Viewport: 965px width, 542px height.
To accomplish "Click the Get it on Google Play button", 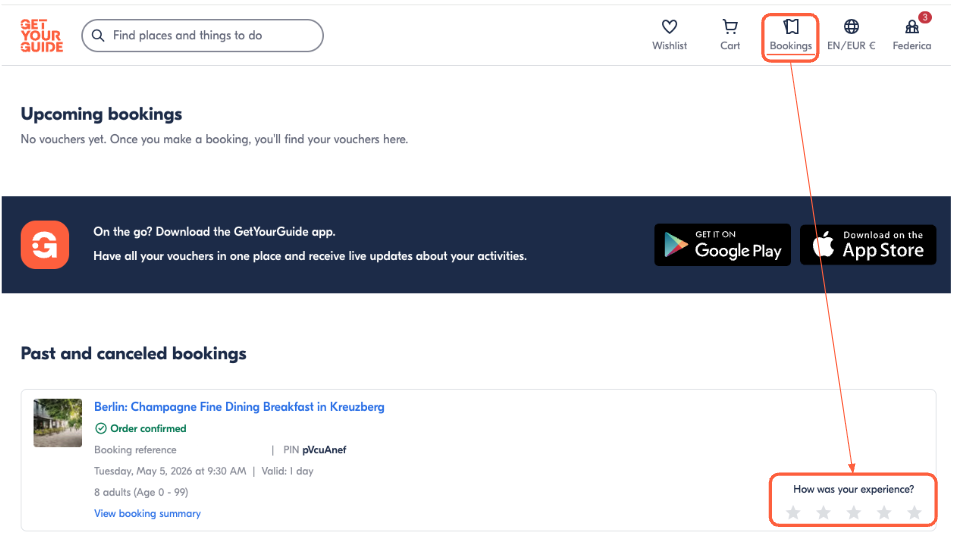I will (x=722, y=245).
